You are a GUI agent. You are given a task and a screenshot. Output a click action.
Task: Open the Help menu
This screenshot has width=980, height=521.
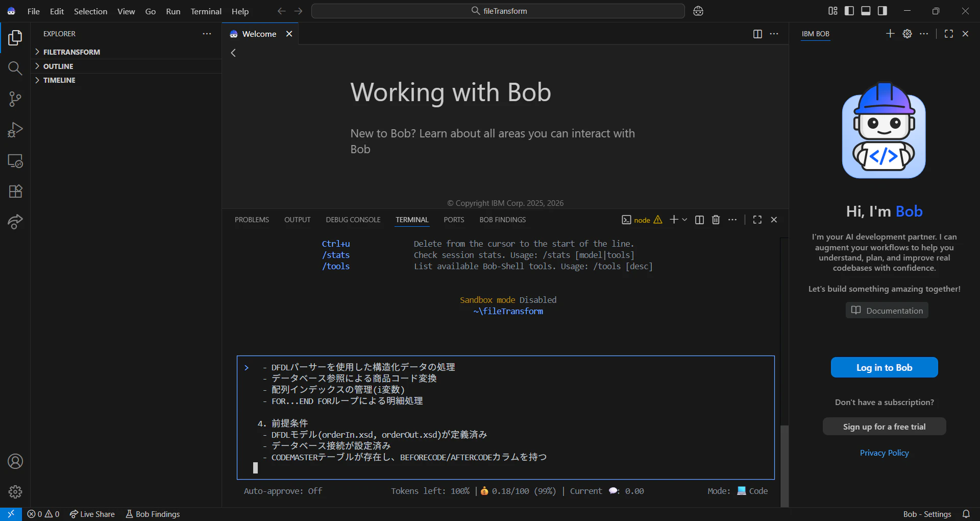(240, 11)
